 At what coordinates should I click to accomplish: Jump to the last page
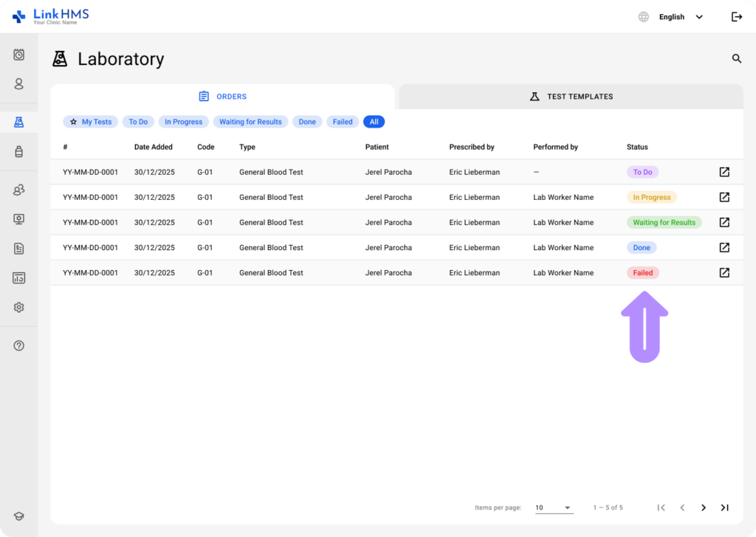[725, 507]
